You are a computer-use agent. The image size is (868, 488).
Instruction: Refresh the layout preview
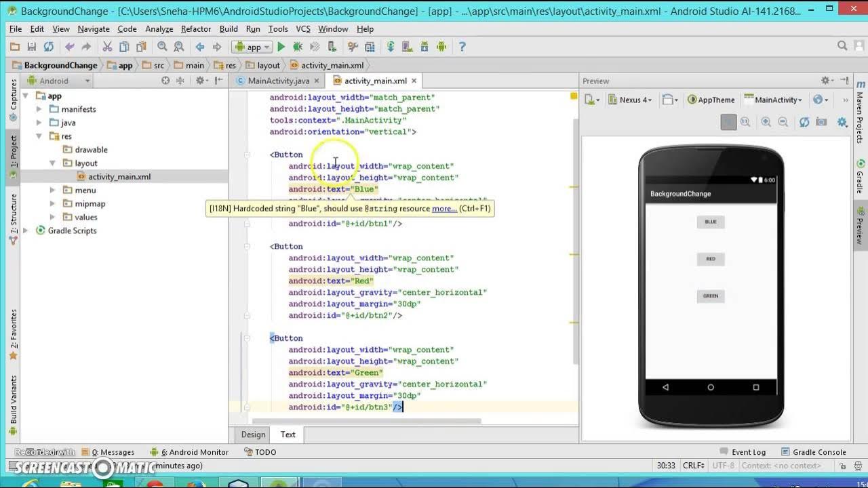(804, 122)
